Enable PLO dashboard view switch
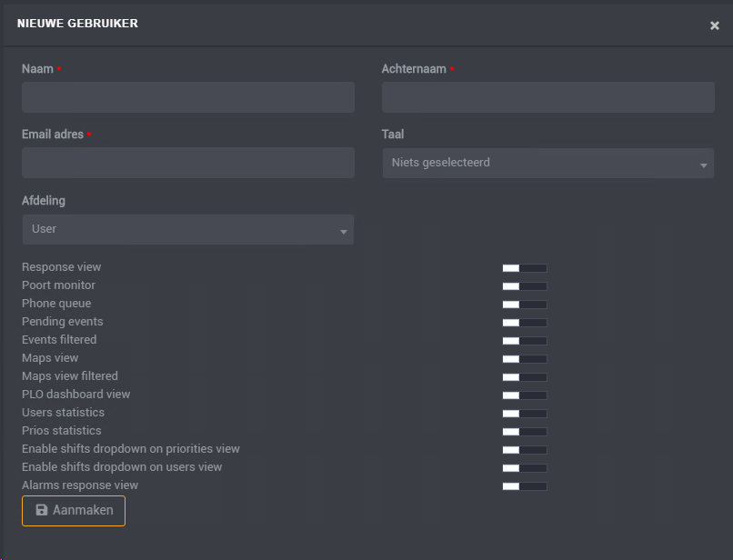 coord(525,395)
